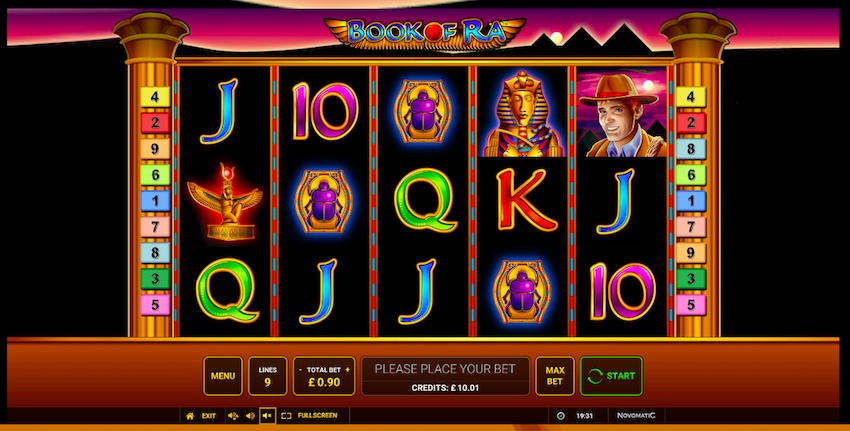Click the explorer symbol on reel five
This screenshot has height=431, width=850.
pos(622,113)
